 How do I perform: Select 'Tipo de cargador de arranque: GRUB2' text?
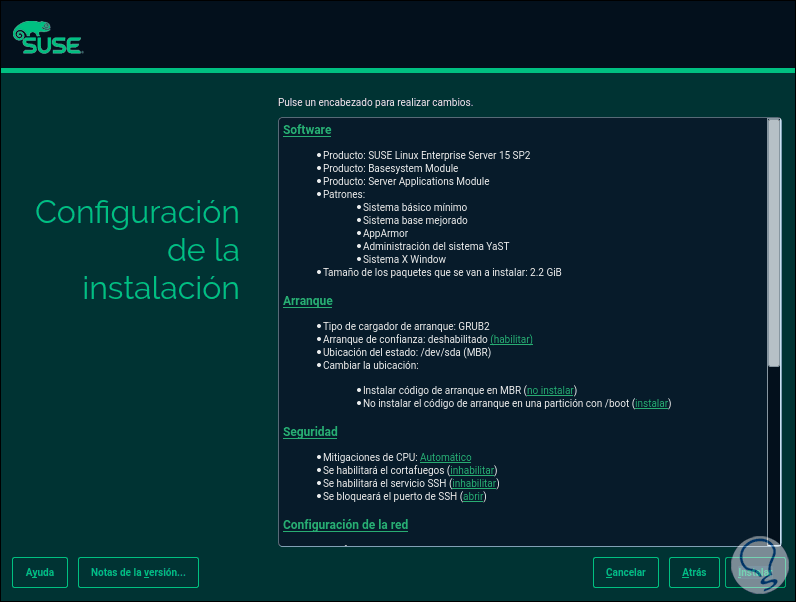coord(406,326)
